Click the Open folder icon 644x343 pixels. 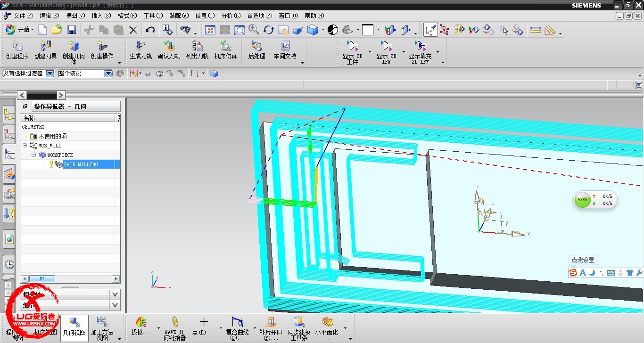click(57, 30)
